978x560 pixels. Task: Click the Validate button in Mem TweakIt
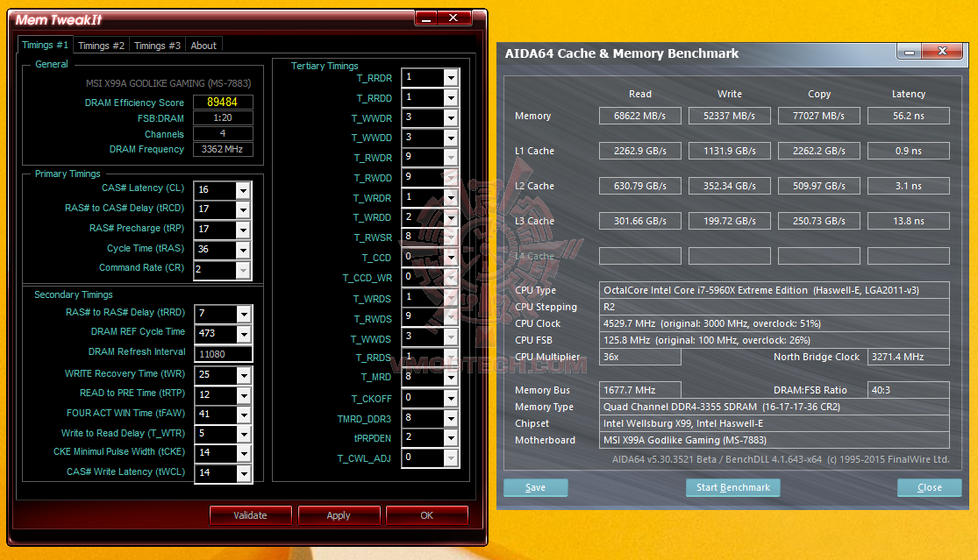tap(250, 515)
